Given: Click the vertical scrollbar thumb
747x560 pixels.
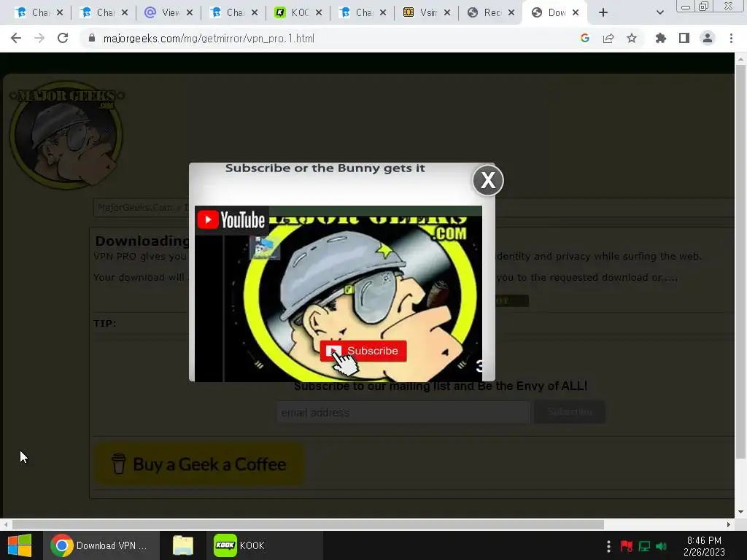Looking at the screenshot, I should pos(740,262).
